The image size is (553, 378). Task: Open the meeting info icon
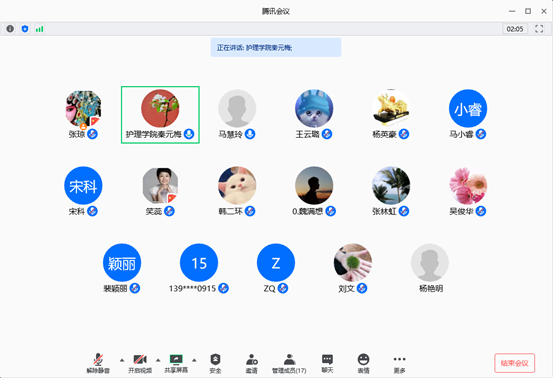[10, 29]
